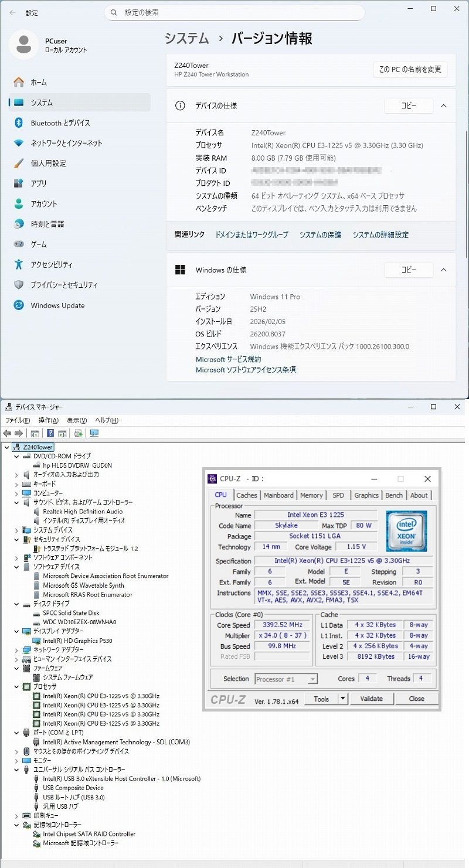Open Windows Update from the Settings sidebar

[x=57, y=305]
